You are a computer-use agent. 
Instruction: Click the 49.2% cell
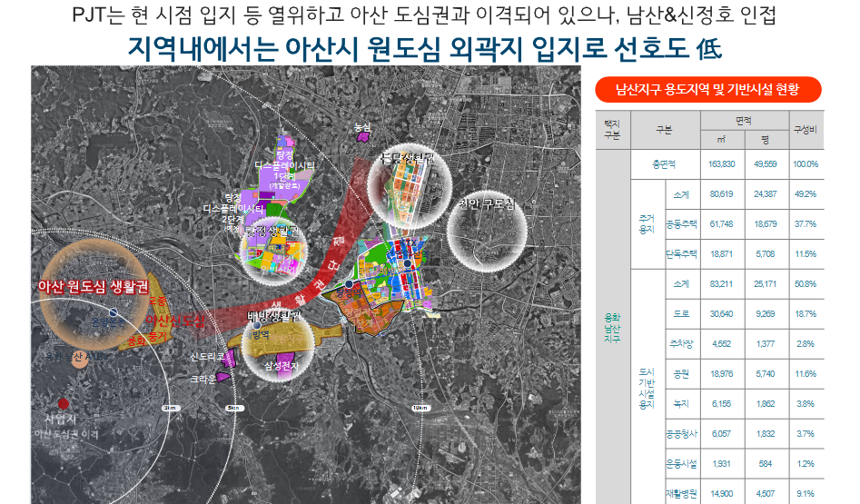coord(806,194)
